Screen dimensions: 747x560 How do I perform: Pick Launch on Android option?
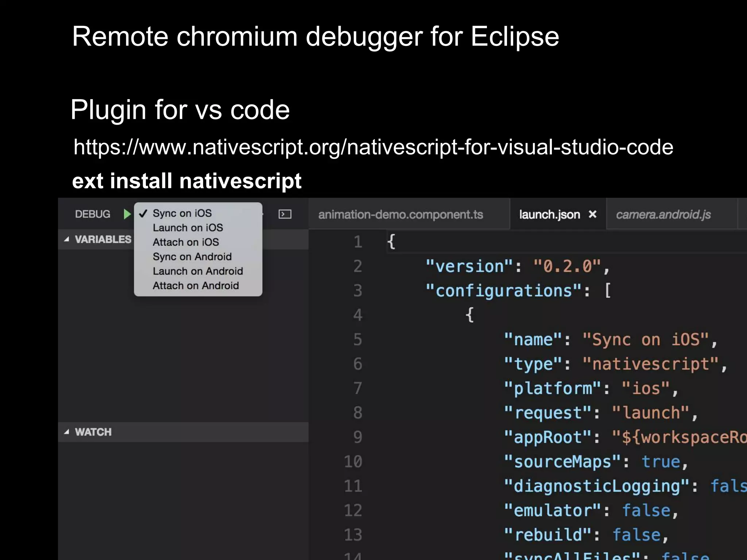click(198, 271)
